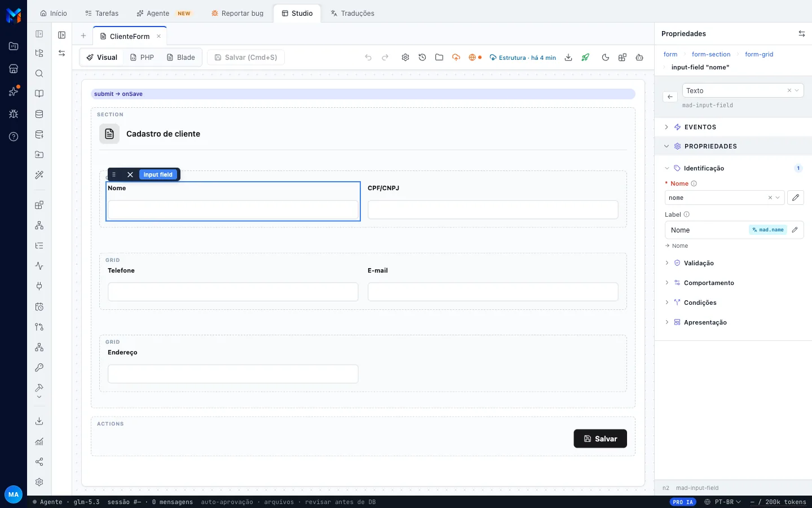Screen dimensions: 812x508
Task: Edit the Nome property with pencil icon
Action: click(796, 198)
